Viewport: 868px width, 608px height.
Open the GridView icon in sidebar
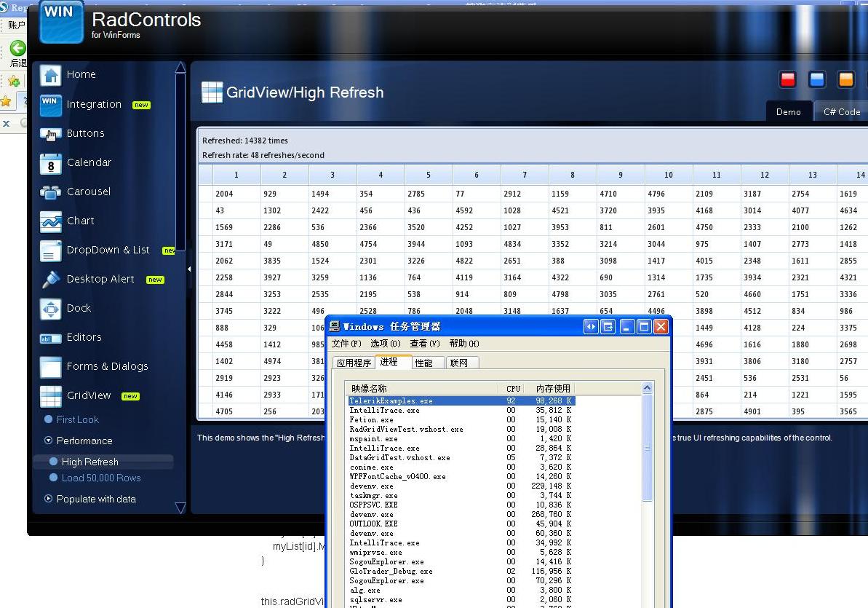tap(50, 396)
